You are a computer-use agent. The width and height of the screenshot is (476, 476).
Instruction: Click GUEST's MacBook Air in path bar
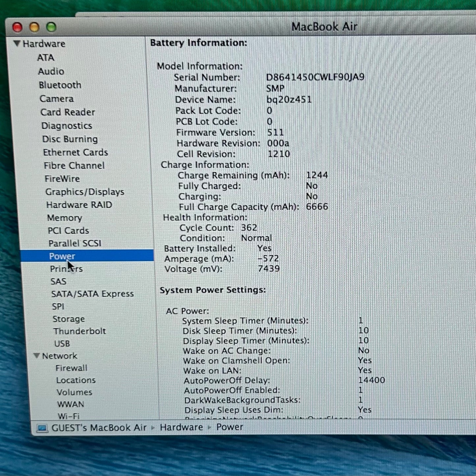point(99,428)
